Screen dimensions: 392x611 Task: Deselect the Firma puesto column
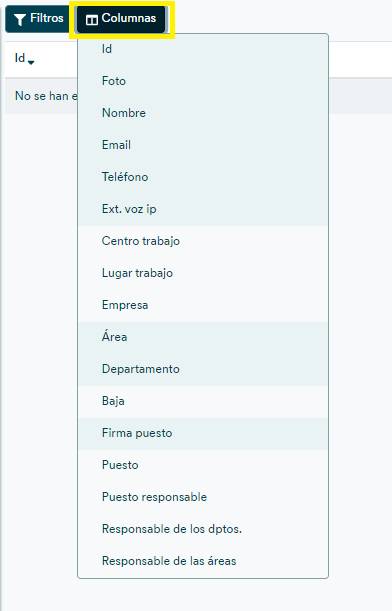(x=203, y=433)
